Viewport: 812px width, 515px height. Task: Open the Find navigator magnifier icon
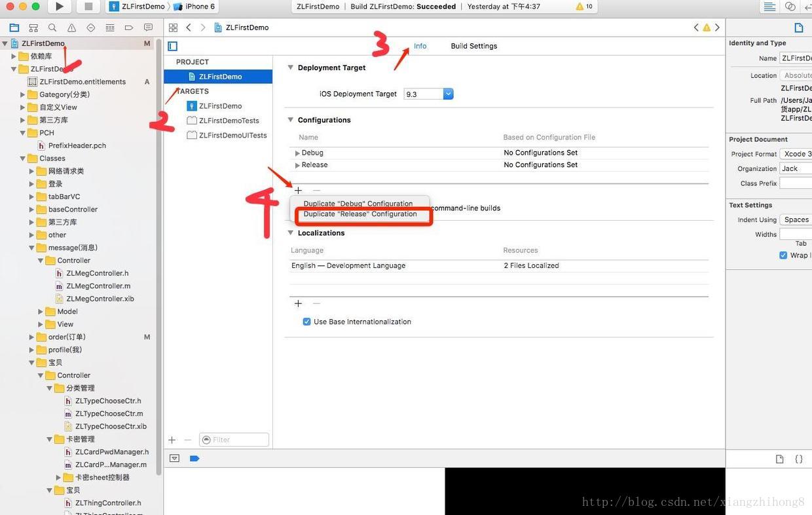[52, 28]
